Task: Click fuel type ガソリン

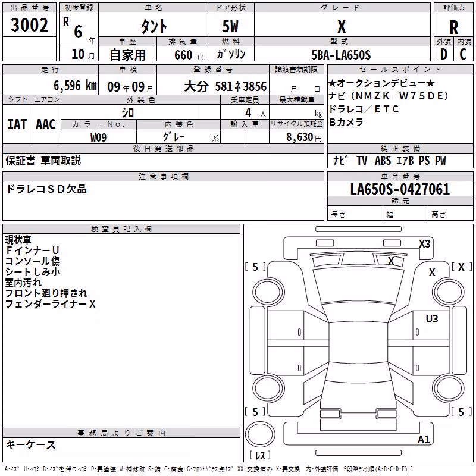Action: point(231,54)
